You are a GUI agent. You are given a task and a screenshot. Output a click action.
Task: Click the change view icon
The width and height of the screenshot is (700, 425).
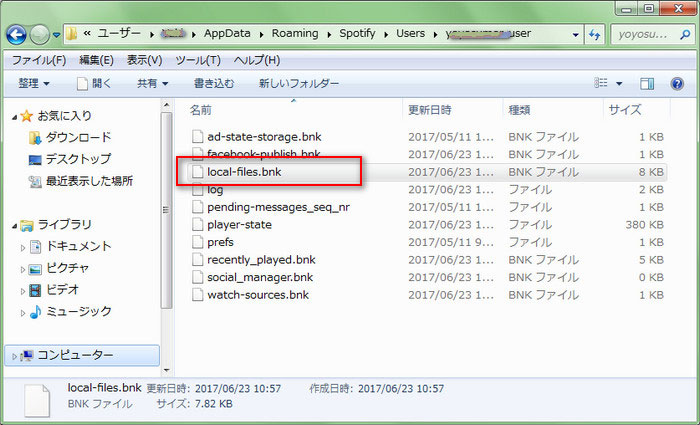(x=601, y=83)
